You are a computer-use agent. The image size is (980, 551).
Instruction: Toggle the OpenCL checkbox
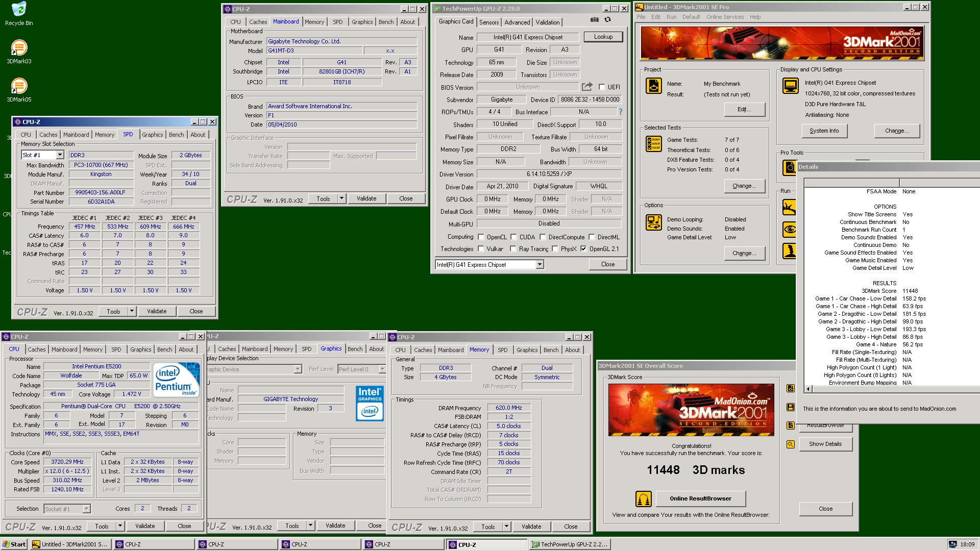point(481,237)
